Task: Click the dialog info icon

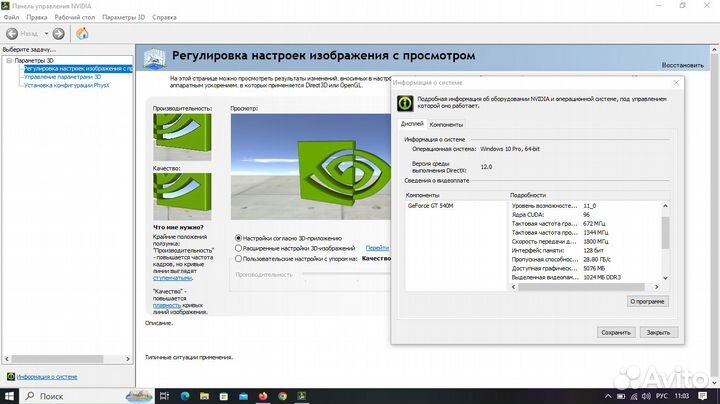Action: click(x=405, y=103)
